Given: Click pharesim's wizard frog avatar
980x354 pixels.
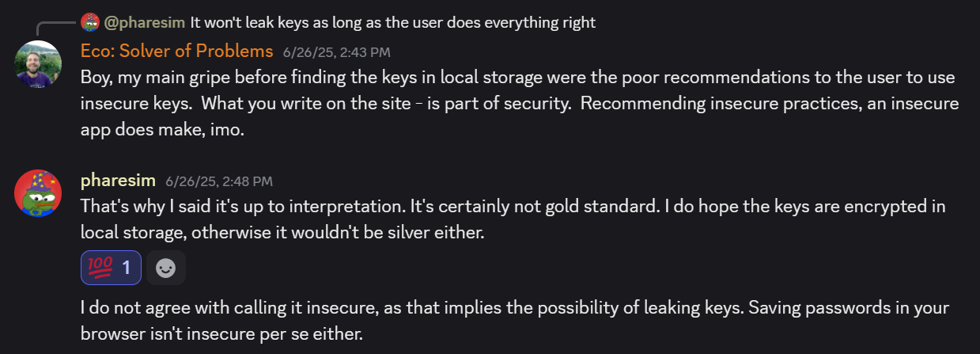Looking at the screenshot, I should coord(38,192).
